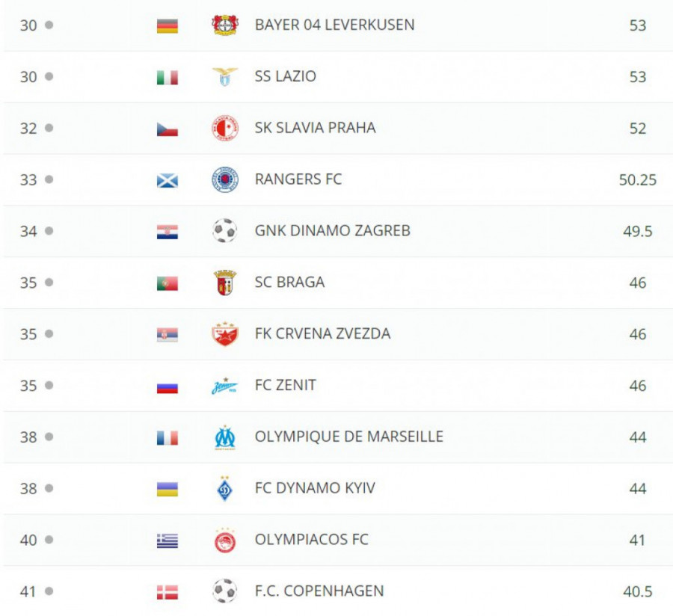Screen dimensions: 673x616
Task: Click the FK Crvena Zvezda star crest
Action: click(224, 334)
